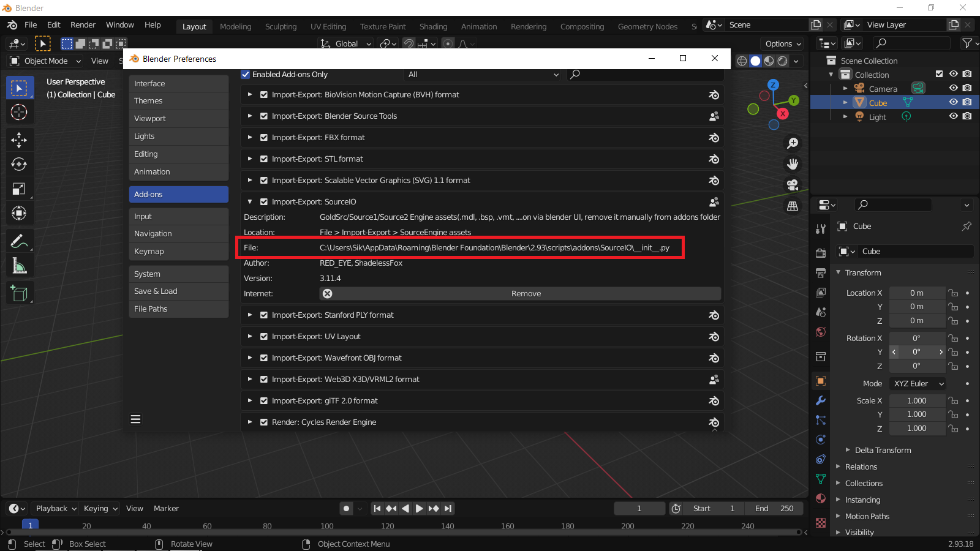Hide the Light in the outliner
The height and width of the screenshot is (551, 980).
(954, 116)
